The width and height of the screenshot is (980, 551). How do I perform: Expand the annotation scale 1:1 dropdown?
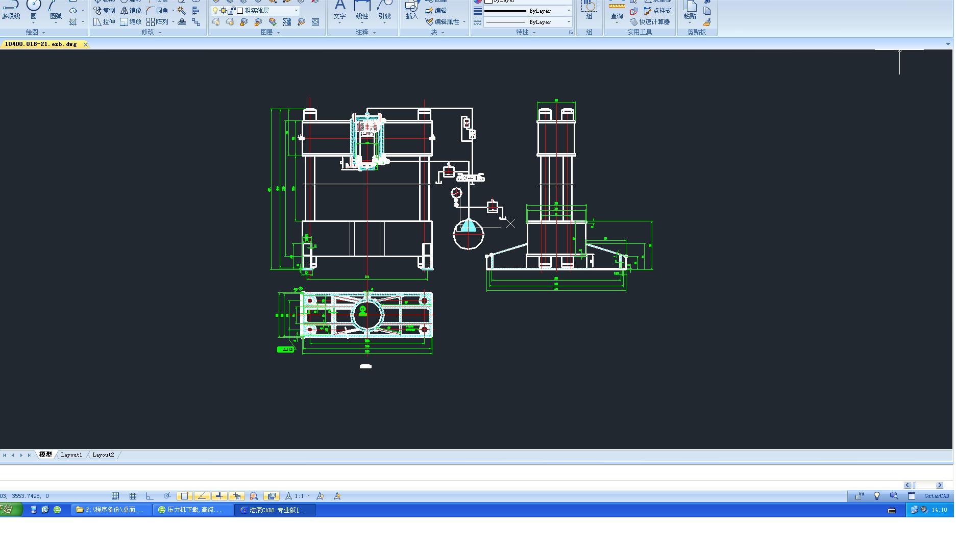click(308, 496)
